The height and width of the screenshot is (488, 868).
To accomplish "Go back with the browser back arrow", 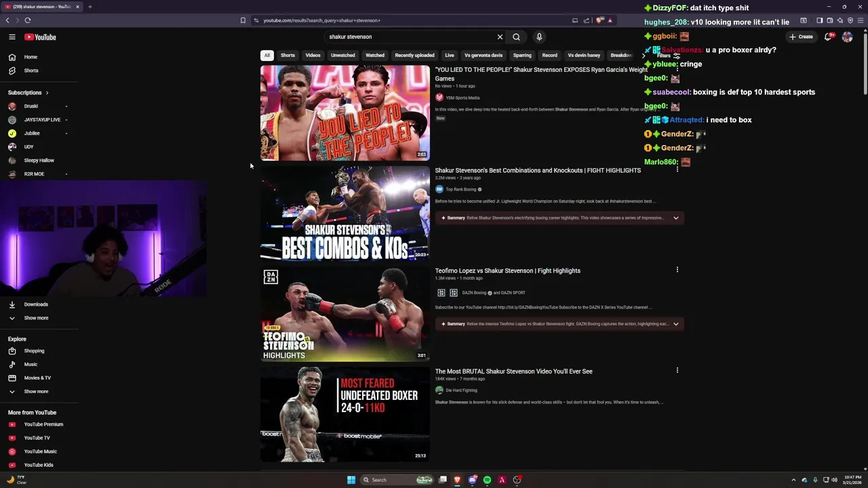I will coord(7,20).
